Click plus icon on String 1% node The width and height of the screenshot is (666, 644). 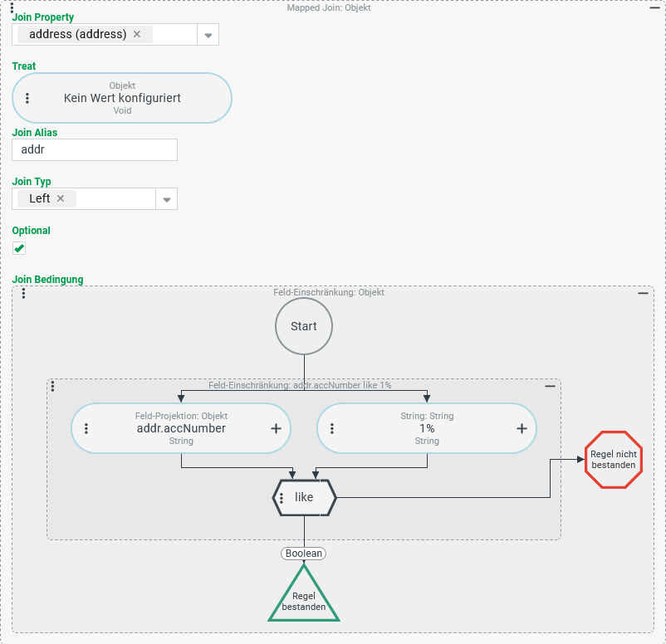[x=522, y=429]
